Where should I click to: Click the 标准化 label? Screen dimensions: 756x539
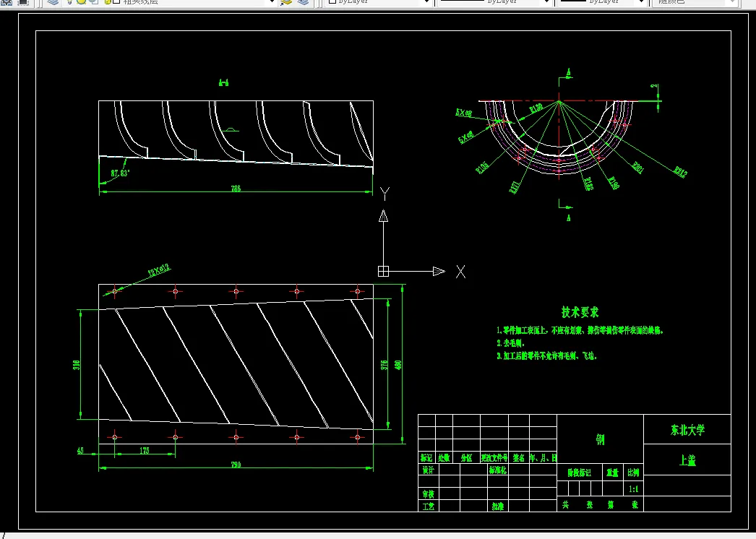coord(497,470)
